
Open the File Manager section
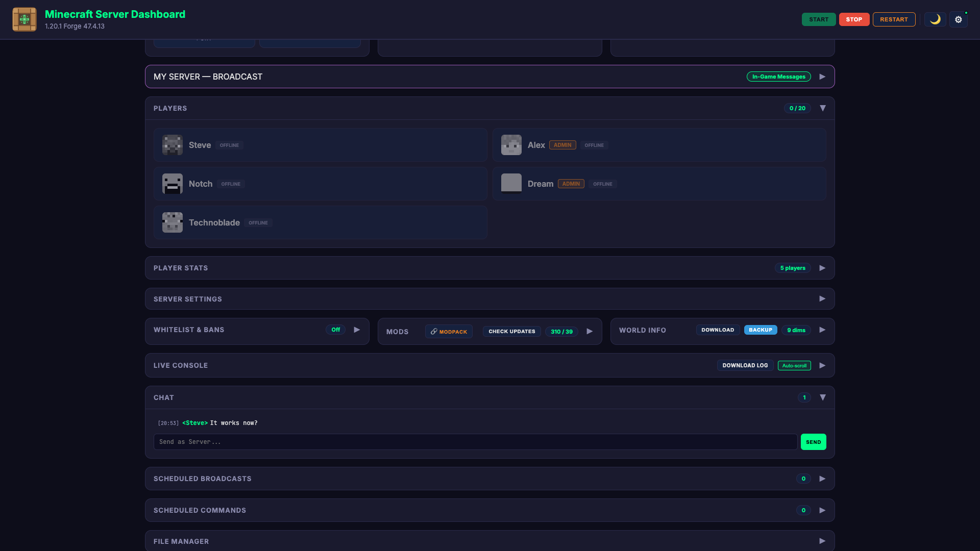[x=822, y=541]
